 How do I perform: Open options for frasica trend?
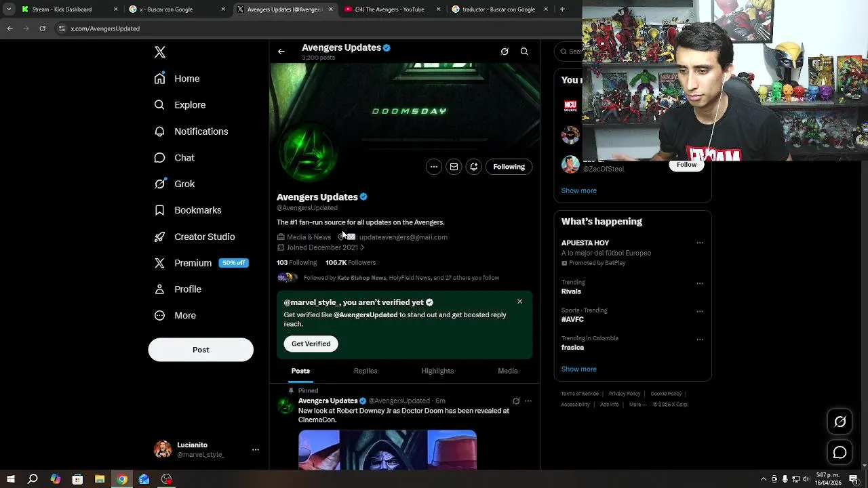click(700, 340)
